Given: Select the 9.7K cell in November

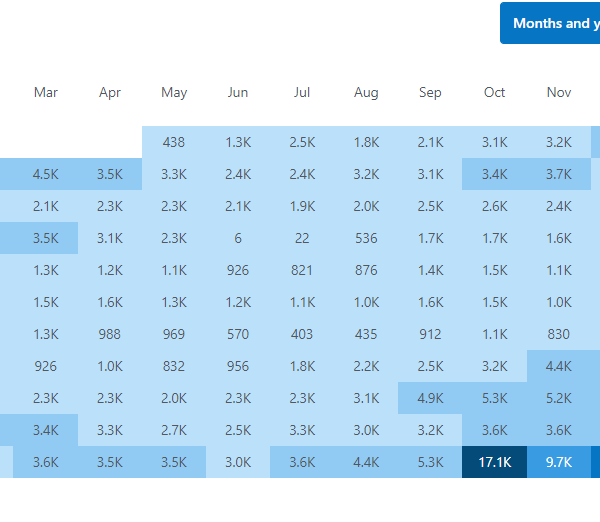Looking at the screenshot, I should click(x=559, y=462).
